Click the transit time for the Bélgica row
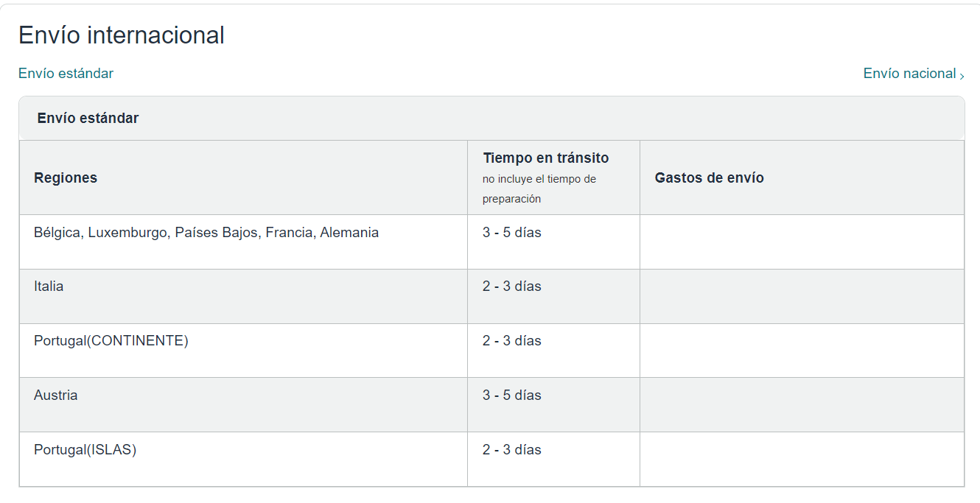 coord(512,233)
